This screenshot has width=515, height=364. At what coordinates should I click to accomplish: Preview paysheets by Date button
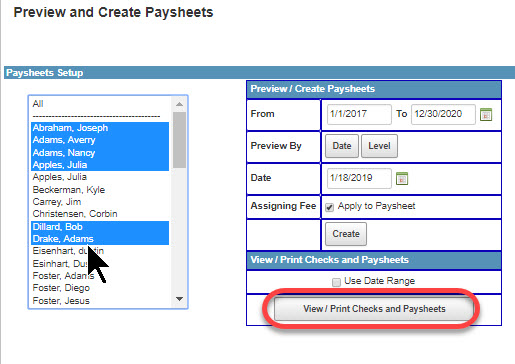coord(342,146)
